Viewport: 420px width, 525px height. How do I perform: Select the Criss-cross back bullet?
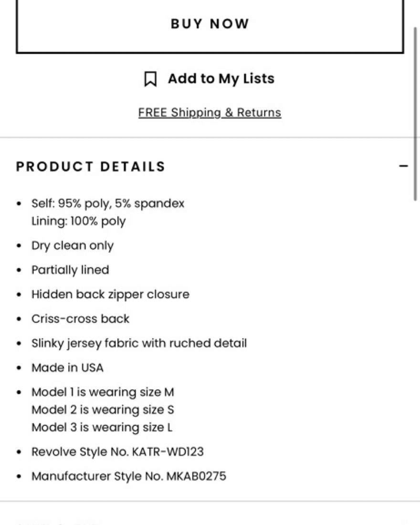tap(80, 319)
